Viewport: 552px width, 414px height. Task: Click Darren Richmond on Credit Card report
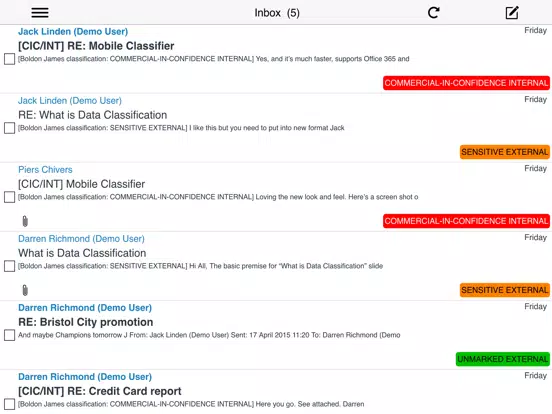[85, 376]
